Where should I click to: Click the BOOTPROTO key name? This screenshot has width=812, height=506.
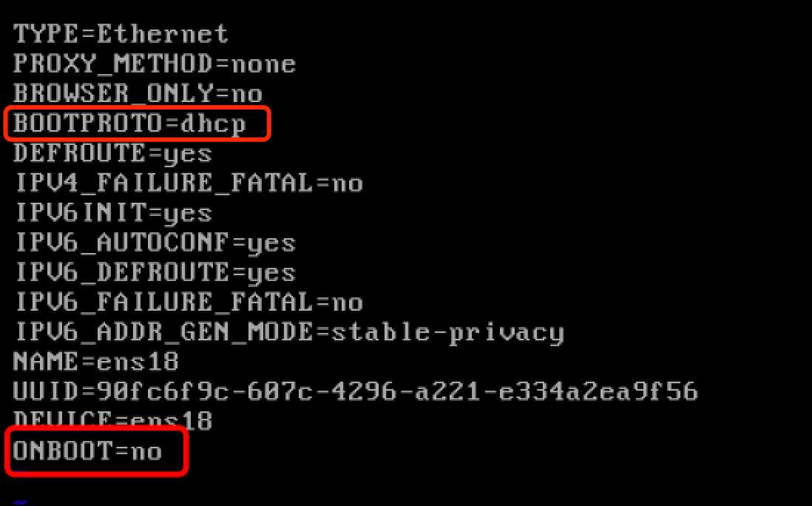point(87,124)
